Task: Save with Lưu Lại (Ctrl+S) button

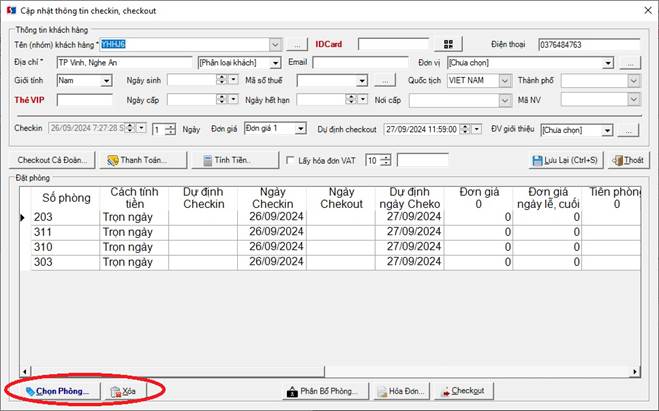Action: tap(566, 160)
